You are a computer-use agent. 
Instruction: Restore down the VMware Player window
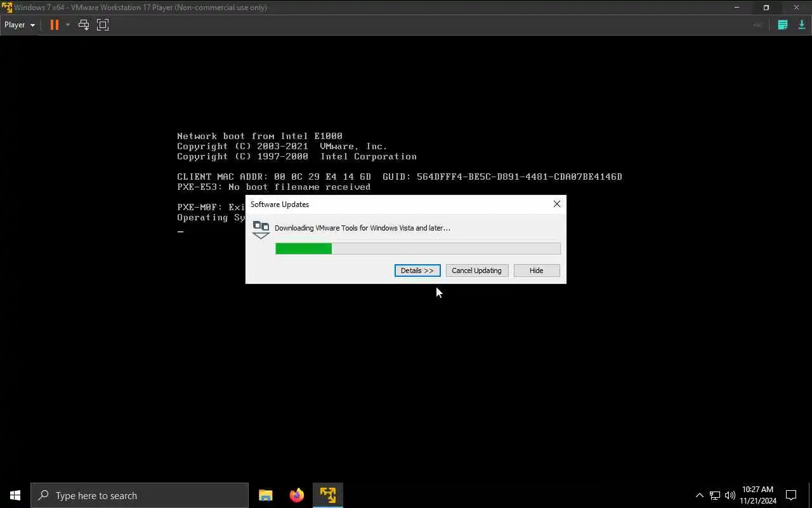coord(766,8)
